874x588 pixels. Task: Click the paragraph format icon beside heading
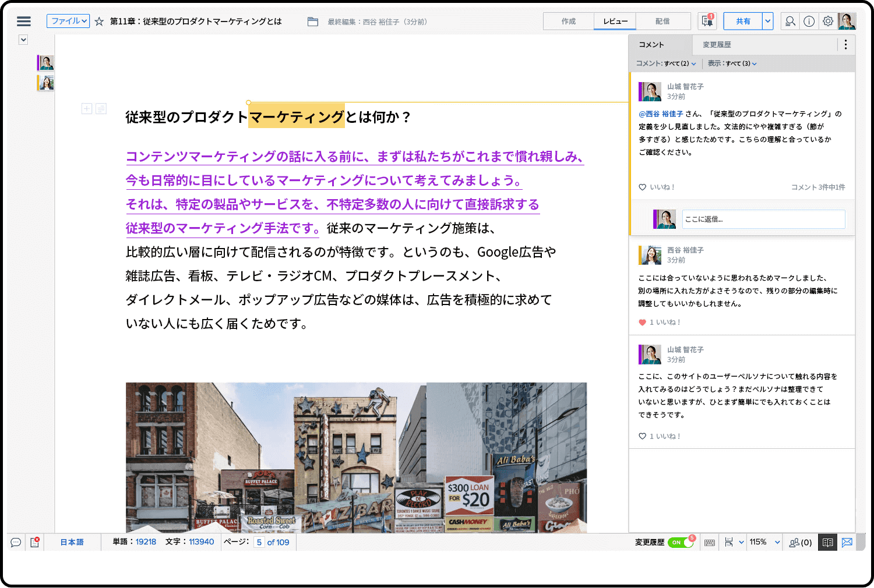(101, 108)
